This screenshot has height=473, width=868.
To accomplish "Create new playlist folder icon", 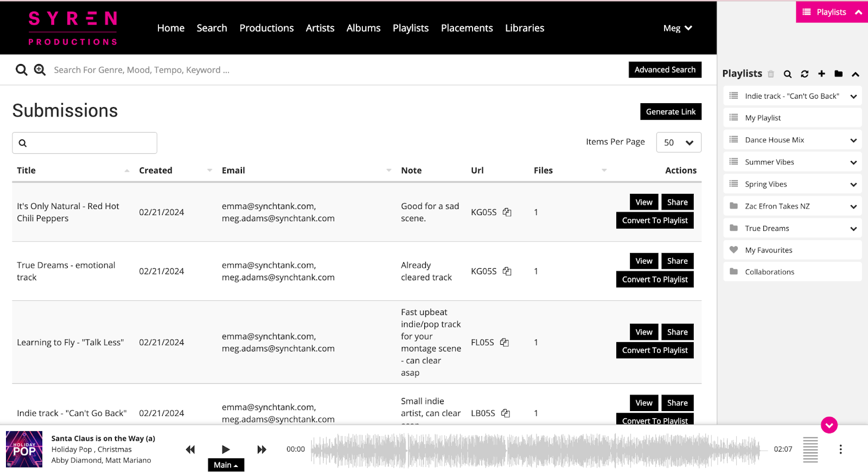I will click(838, 74).
